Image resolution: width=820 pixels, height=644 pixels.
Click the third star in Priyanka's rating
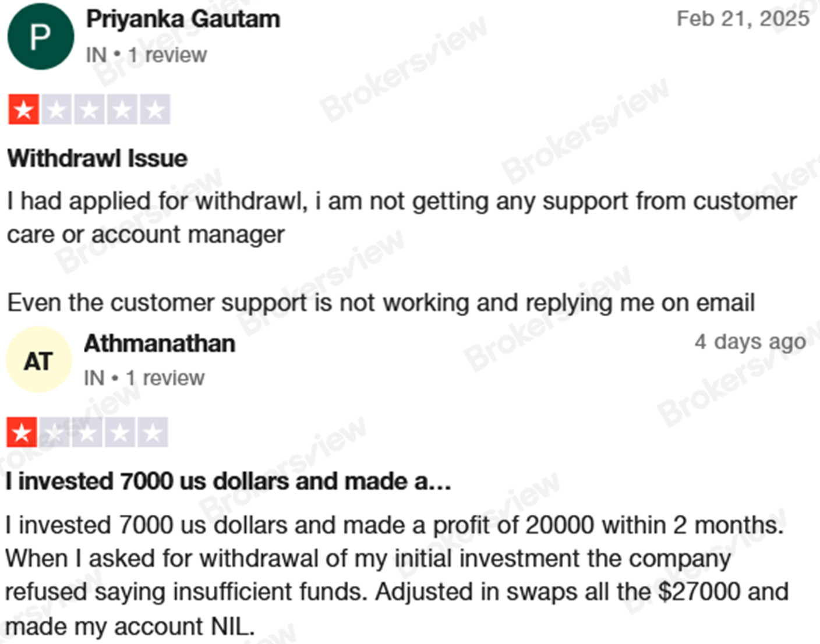(x=89, y=109)
